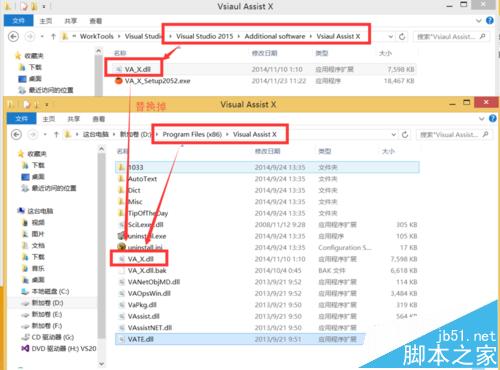Select the uninstall.exe file
500x370 pixels.
(x=147, y=236)
